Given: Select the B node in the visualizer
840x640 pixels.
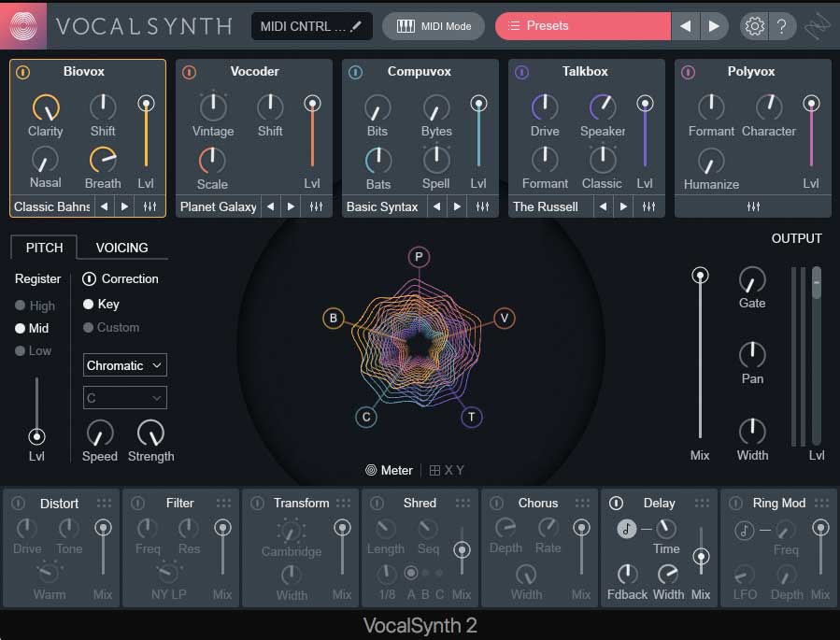Looking at the screenshot, I should pyautogui.click(x=333, y=319).
